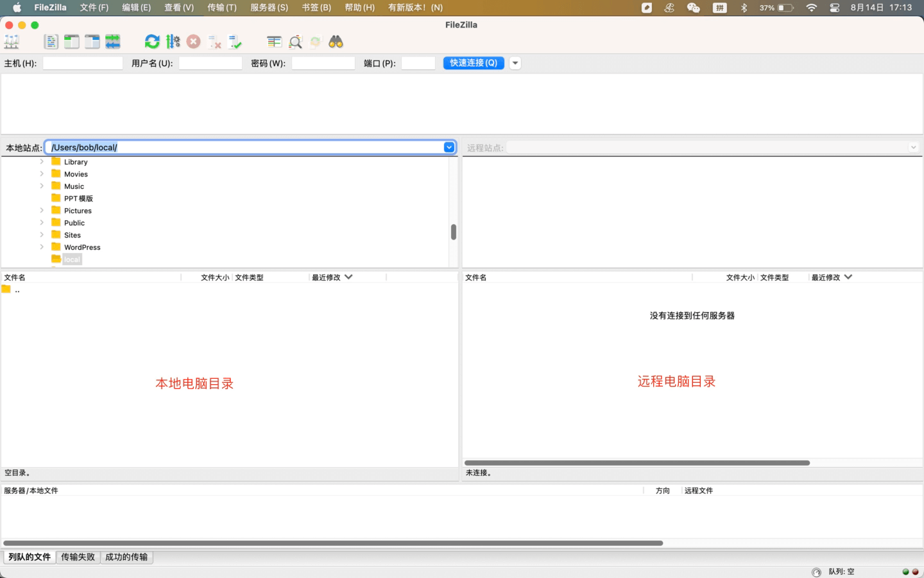924x578 pixels.
Task: Toggle remote directory tree icon
Action: tap(92, 42)
